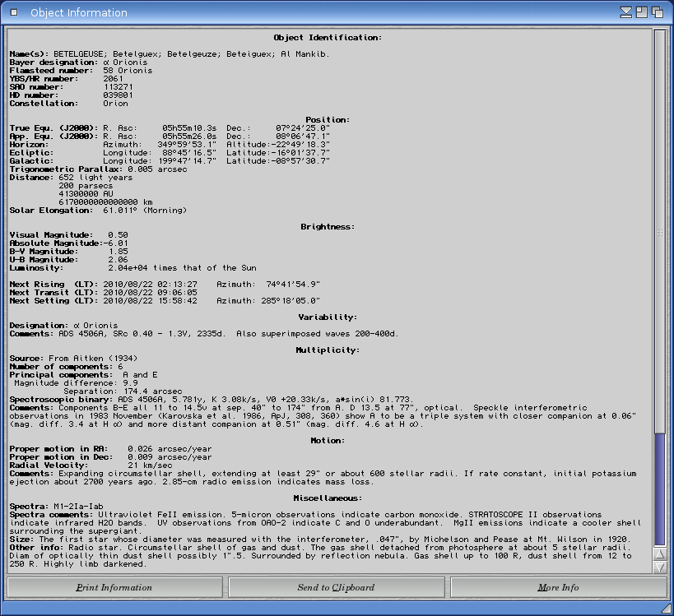
Task: Click the window close gadget in title bar
Action: click(x=13, y=12)
